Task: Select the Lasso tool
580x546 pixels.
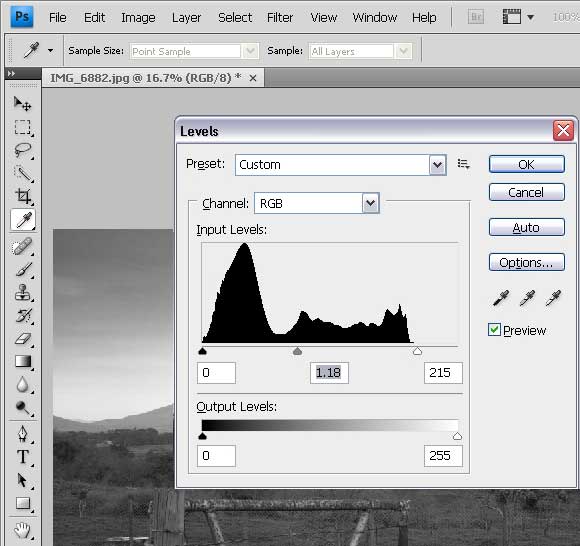Action: coord(23,150)
